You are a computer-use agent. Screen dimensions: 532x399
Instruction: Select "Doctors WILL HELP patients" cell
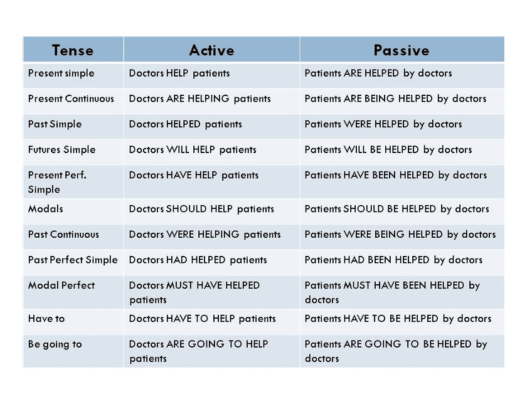pyautogui.click(x=193, y=150)
